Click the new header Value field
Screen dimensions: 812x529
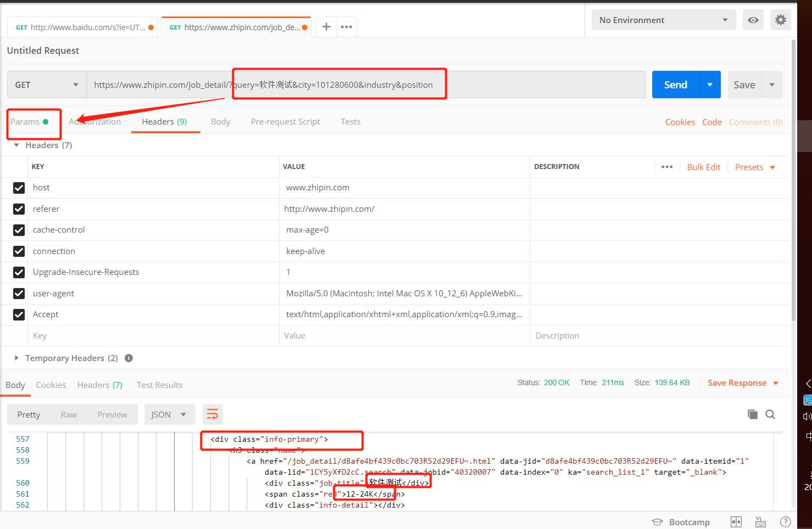[405, 336]
